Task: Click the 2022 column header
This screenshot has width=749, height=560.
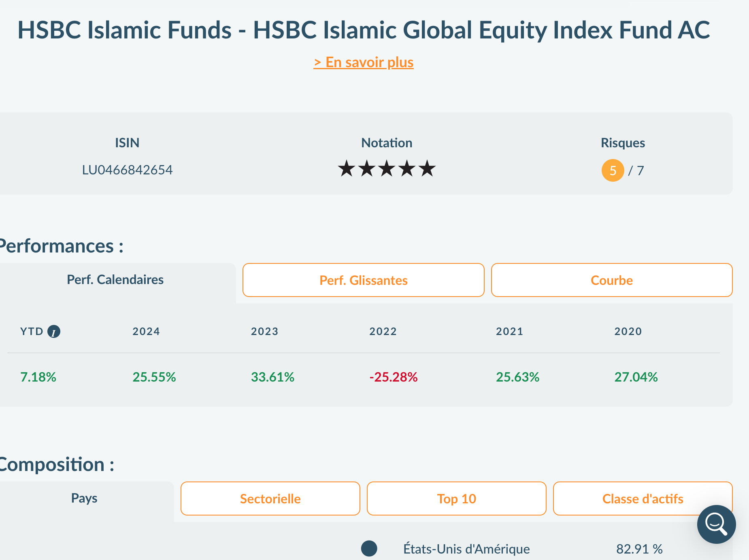Action: [x=383, y=331]
